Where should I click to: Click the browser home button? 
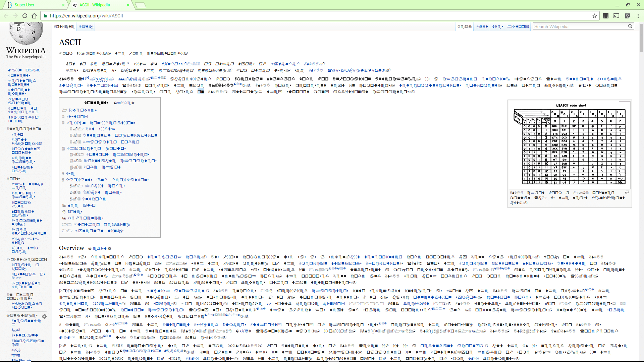pos(34,15)
